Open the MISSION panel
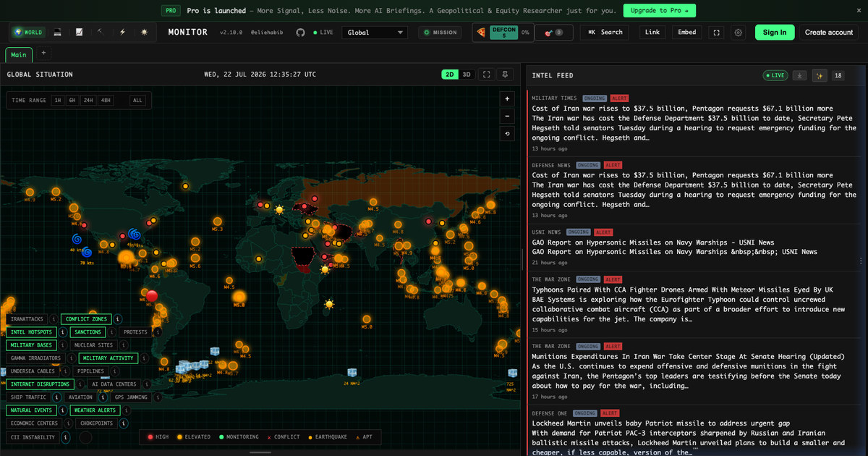 coord(440,33)
